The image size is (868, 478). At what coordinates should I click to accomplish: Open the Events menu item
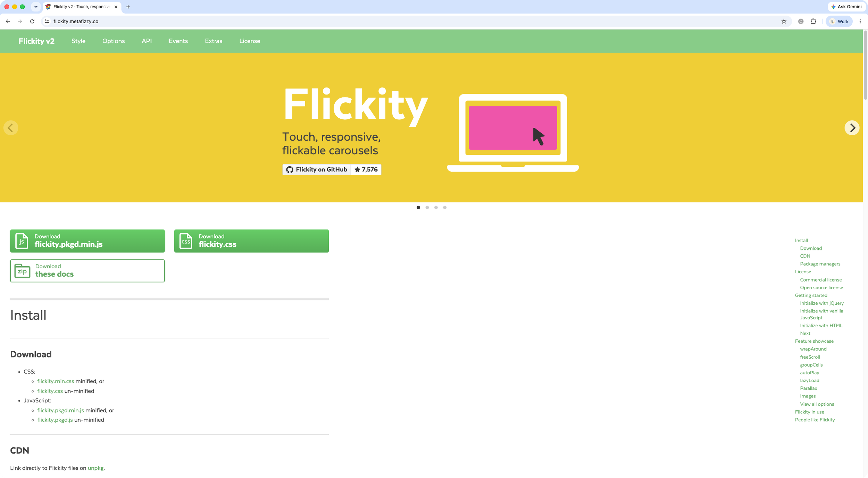178,41
